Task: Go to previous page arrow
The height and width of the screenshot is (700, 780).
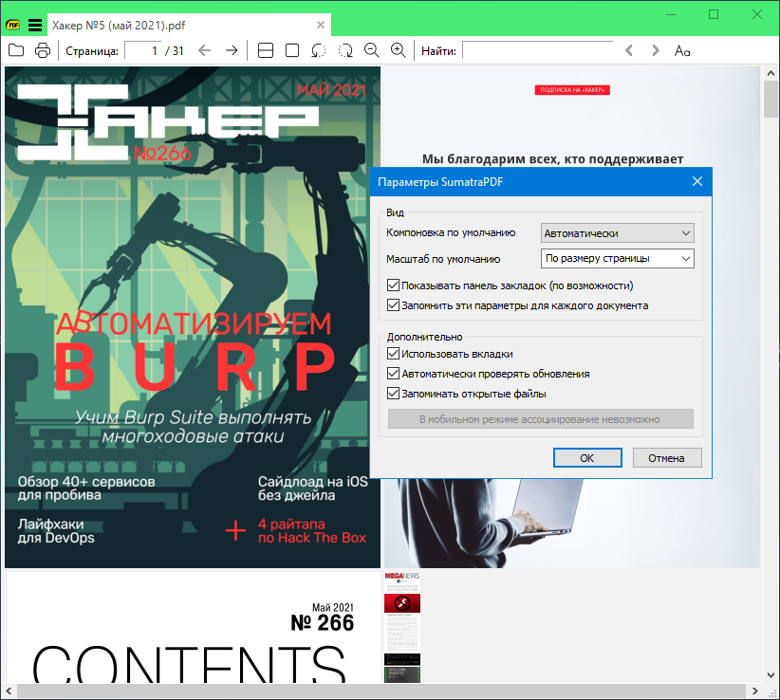Action: pos(204,50)
